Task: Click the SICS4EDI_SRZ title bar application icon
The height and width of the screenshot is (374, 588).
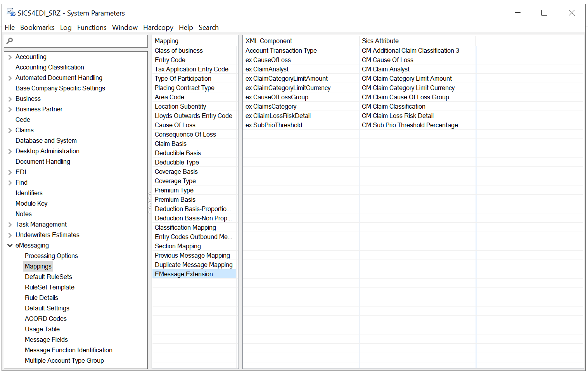Action: point(10,12)
